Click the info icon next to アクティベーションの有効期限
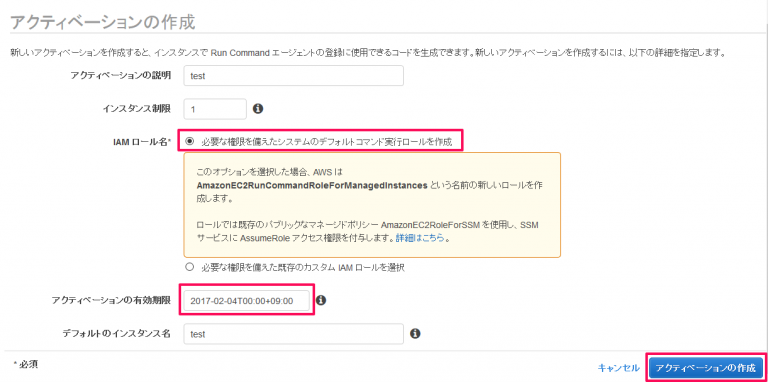Viewport: 768px width, 382px height. pos(321,300)
